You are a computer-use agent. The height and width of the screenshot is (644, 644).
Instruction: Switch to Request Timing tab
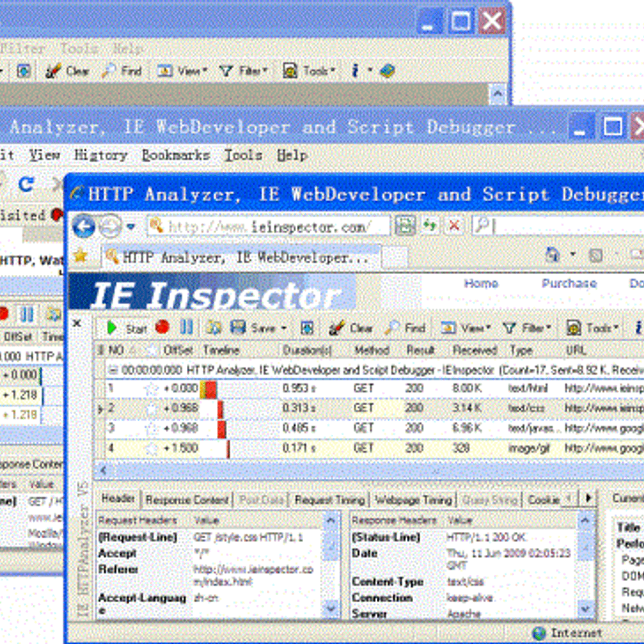click(x=330, y=500)
